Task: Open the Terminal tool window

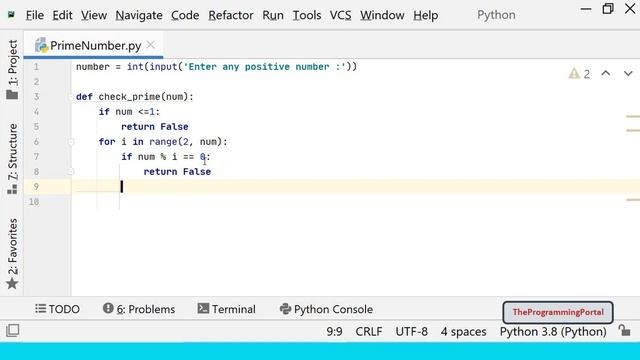Action: tap(227, 309)
